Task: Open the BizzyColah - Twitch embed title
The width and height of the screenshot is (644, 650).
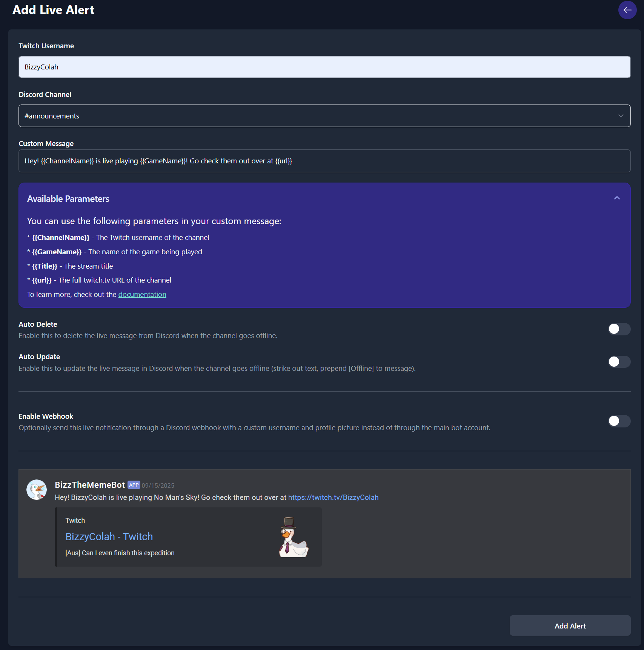Action: tap(109, 536)
